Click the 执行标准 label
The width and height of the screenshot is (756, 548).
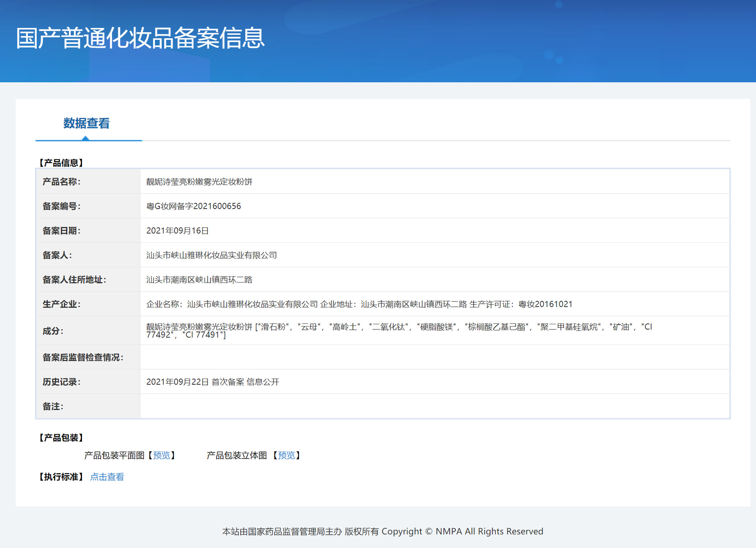(61, 477)
